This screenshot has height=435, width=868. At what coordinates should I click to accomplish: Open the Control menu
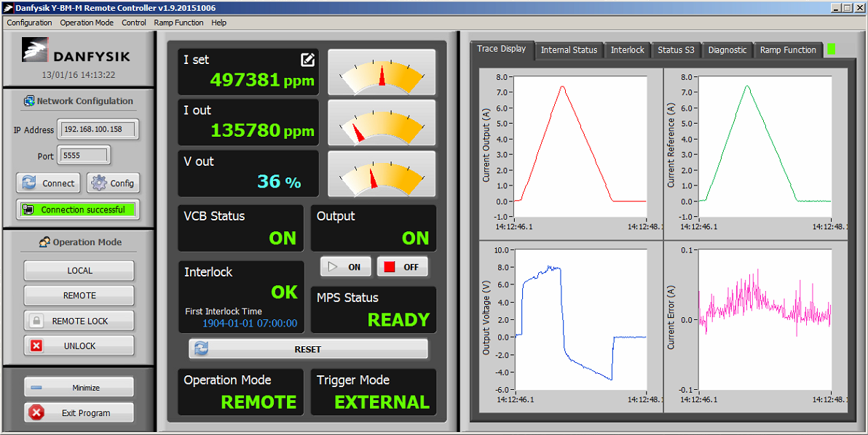pyautogui.click(x=134, y=23)
